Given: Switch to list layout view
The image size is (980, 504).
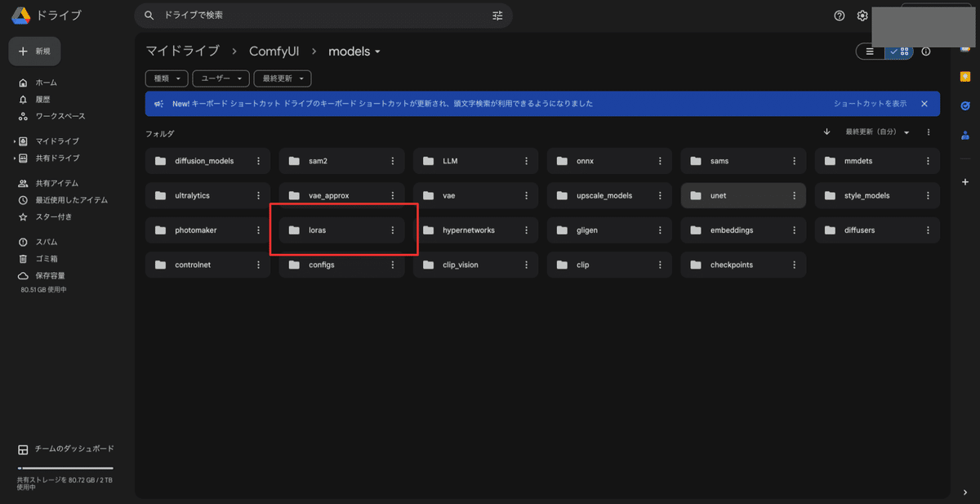Looking at the screenshot, I should pos(871,51).
